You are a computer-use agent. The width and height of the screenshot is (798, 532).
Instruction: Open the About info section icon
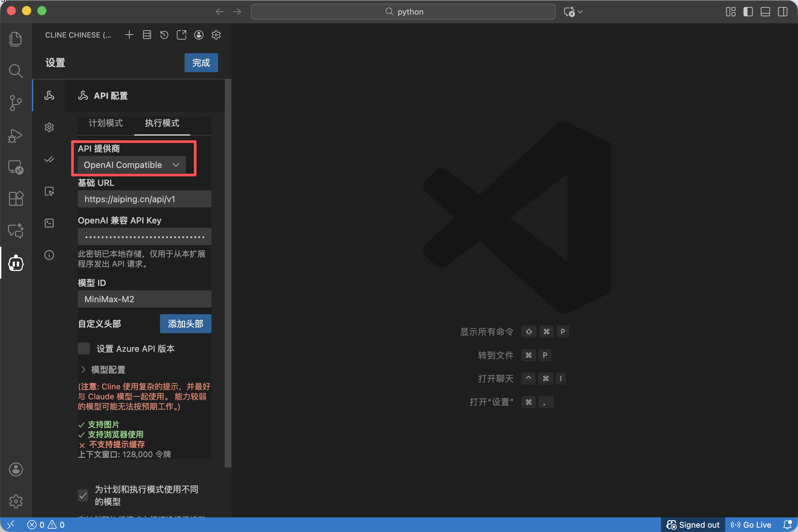point(49,255)
